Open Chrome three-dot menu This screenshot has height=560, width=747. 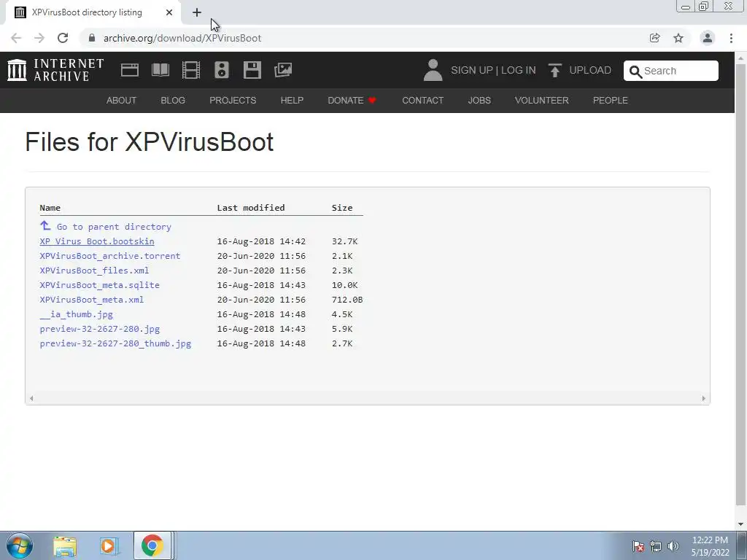click(731, 38)
